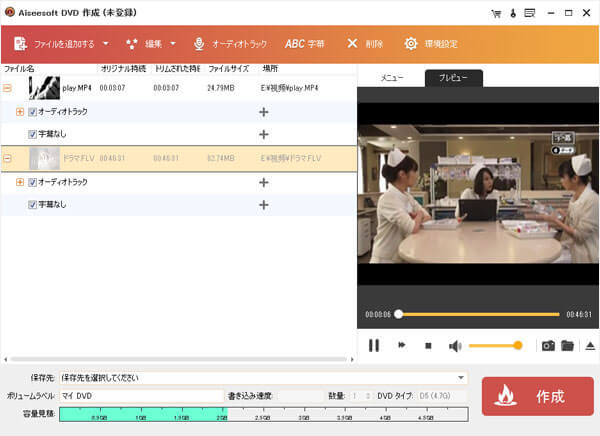The height and width of the screenshot is (436, 600).
Task: Switch to the メニュー tab
Action: [x=393, y=78]
